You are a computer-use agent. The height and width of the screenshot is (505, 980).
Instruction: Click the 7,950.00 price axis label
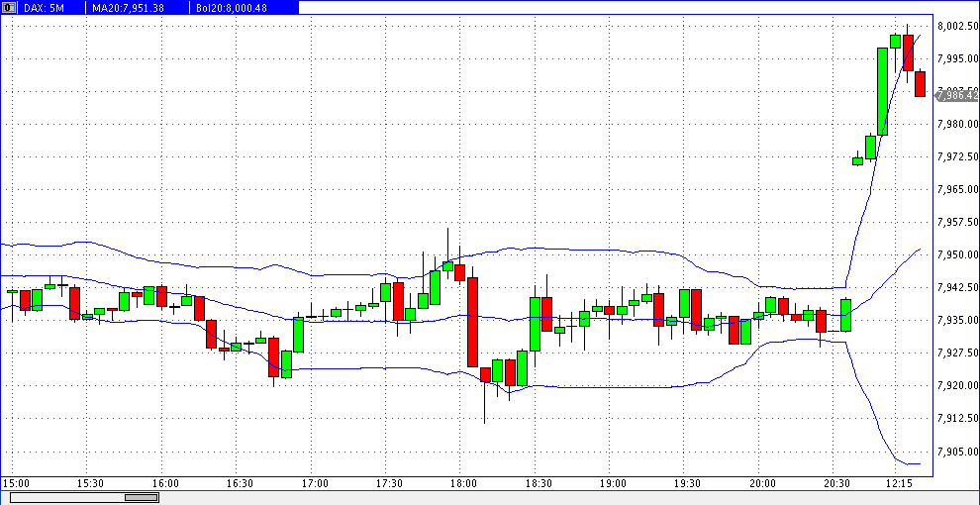point(956,254)
